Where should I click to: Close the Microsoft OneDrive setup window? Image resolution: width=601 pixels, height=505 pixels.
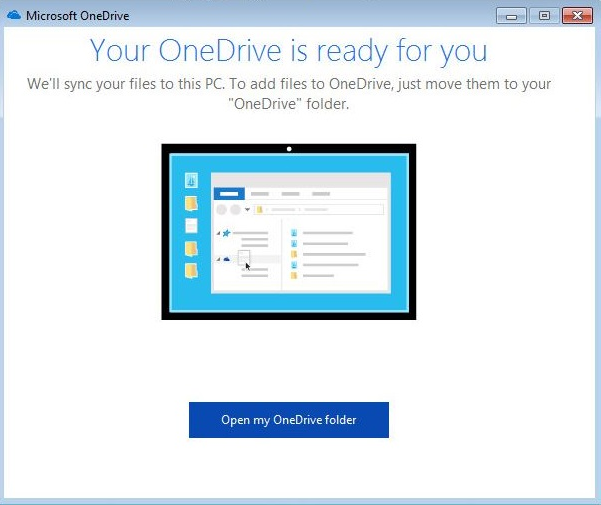[576, 15]
